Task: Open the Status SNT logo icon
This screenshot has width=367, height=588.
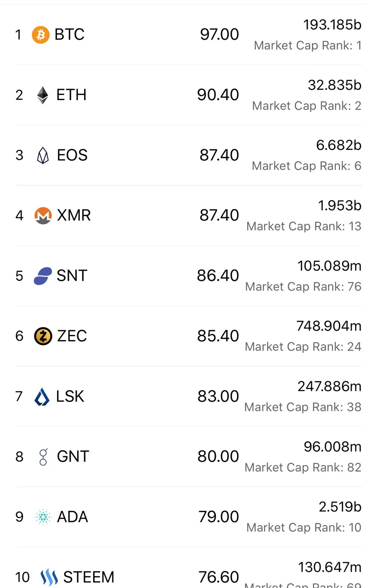Action: [43, 276]
